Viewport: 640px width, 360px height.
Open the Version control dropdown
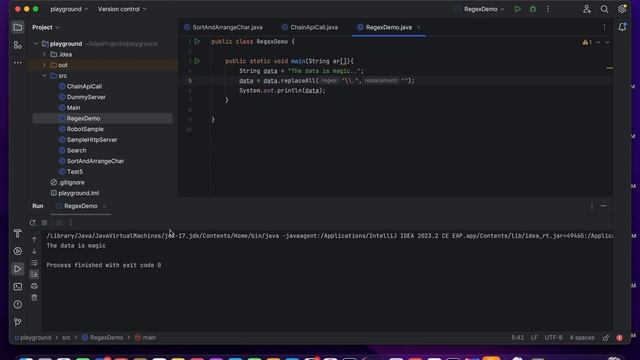[x=122, y=9]
